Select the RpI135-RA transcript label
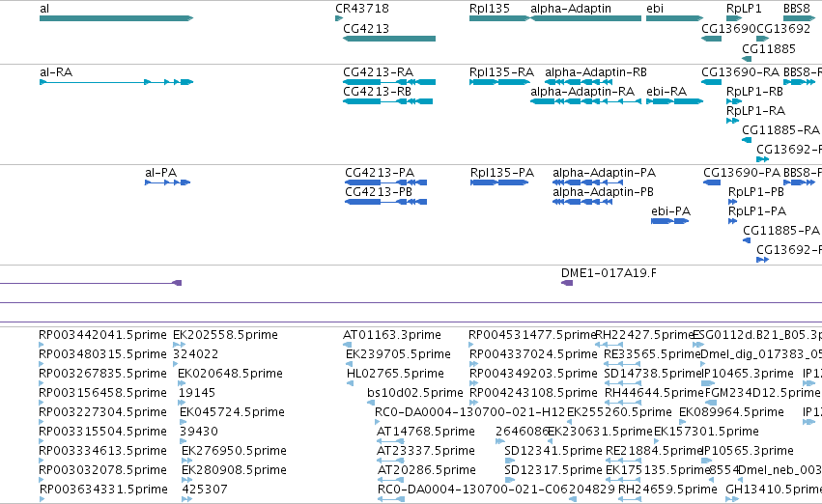The image size is (822, 504). click(x=501, y=71)
